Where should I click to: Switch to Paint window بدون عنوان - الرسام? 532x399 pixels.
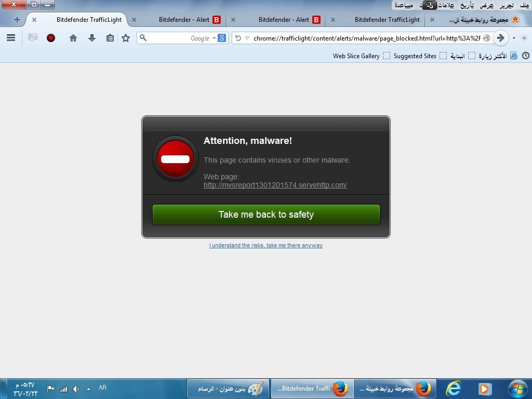click(228, 389)
